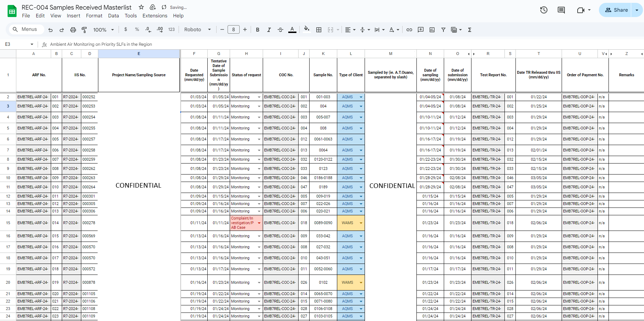Click the document title text
Viewport: 644px width, 321px height.
click(x=76, y=7)
